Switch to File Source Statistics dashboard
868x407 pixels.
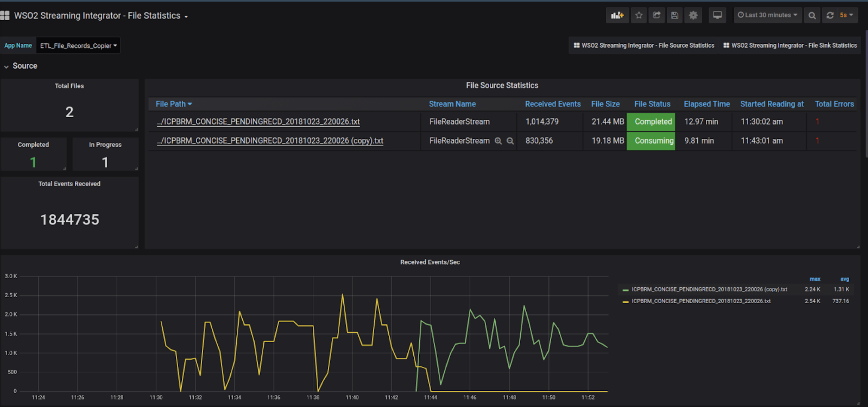coord(643,45)
